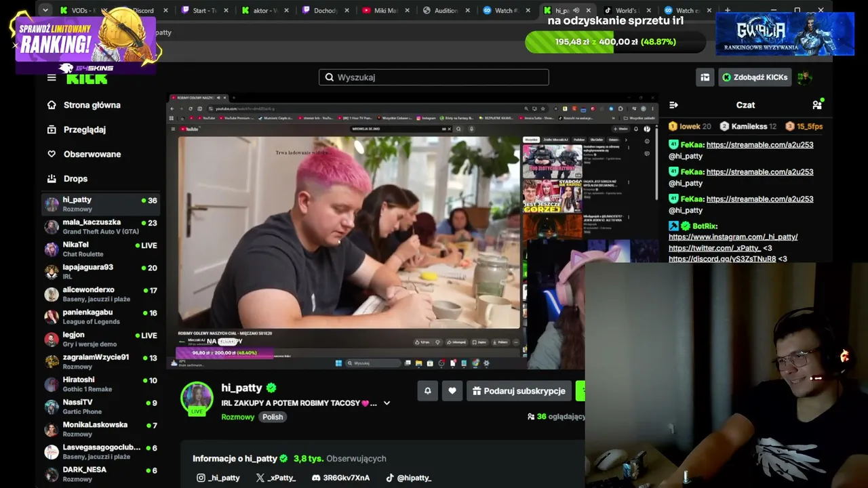Expand the stream title chevron
Viewport: 868px width, 488px height.
coord(387,403)
